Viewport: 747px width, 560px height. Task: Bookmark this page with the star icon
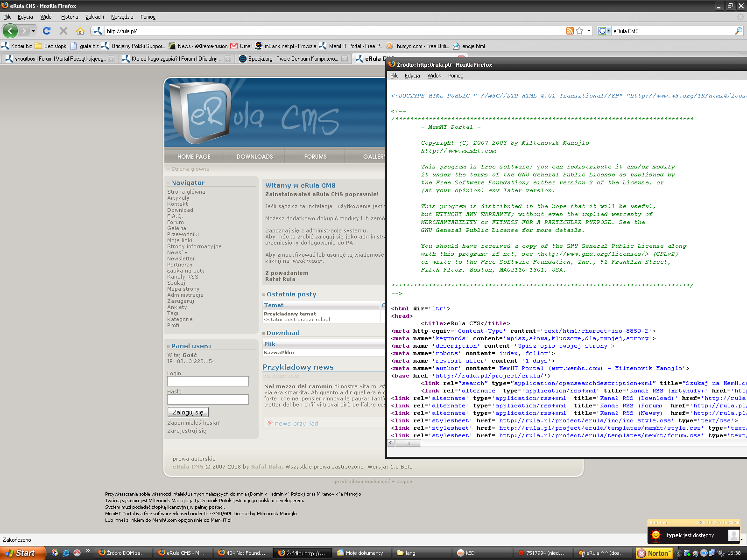click(579, 31)
